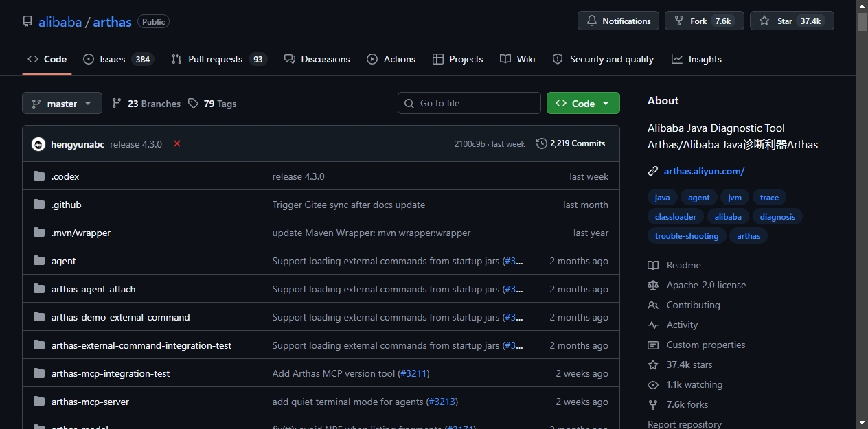Image resolution: width=868 pixels, height=429 pixels.
Task: Click the Report repository link
Action: [685, 424]
